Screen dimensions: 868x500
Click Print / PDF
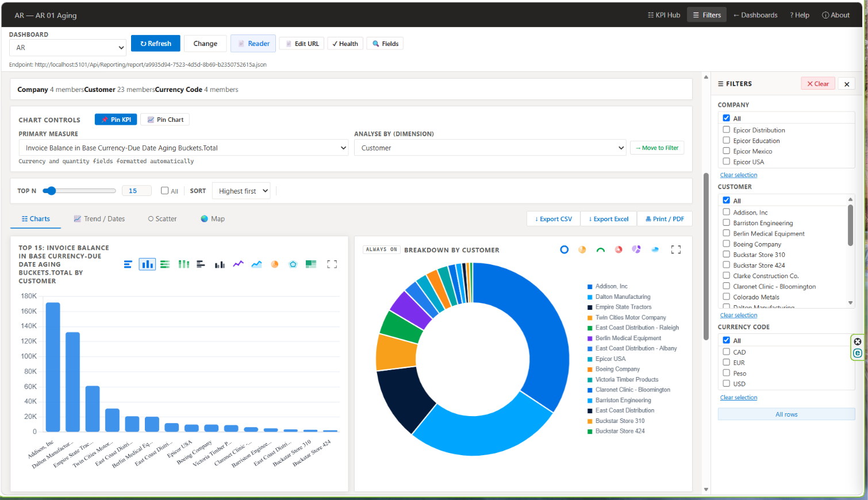pyautogui.click(x=665, y=219)
